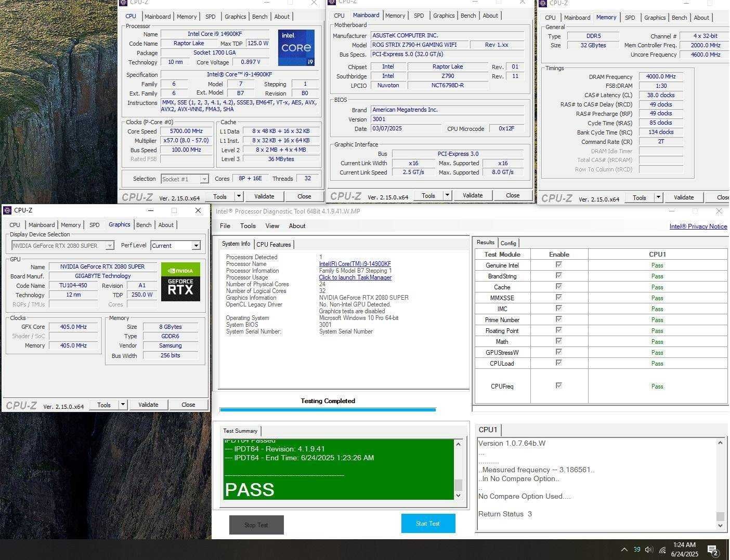Toggle the MMXSSE test checkbox
Image resolution: width=730 pixels, height=560 pixels.
tap(559, 298)
